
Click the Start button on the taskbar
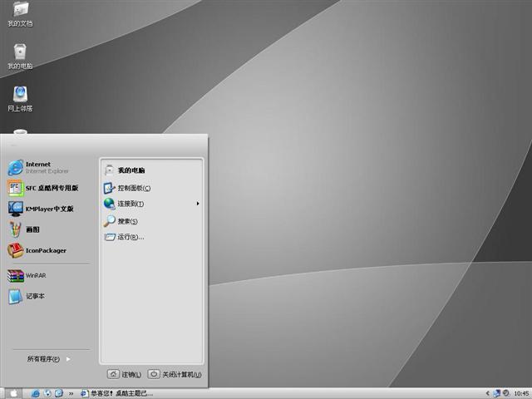click(x=14, y=393)
